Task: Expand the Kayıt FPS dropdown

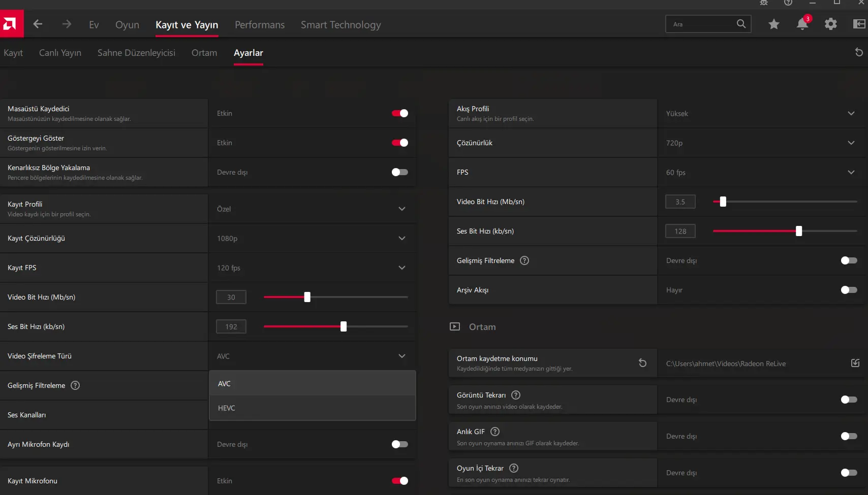Action: [312, 268]
